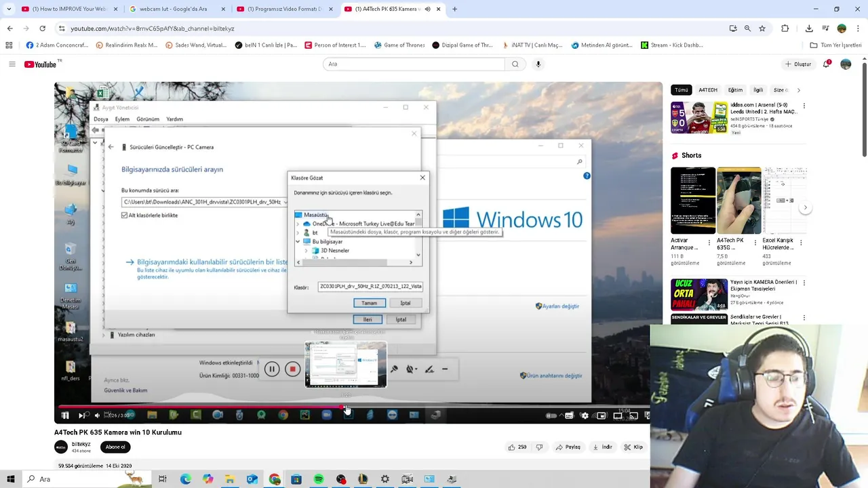Select the 'A4TECH' filter chip
This screenshot has width=868, height=488.
point(708,90)
